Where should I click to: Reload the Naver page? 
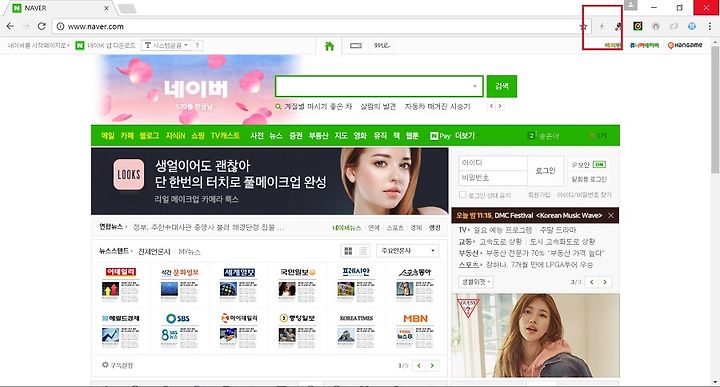[41, 26]
